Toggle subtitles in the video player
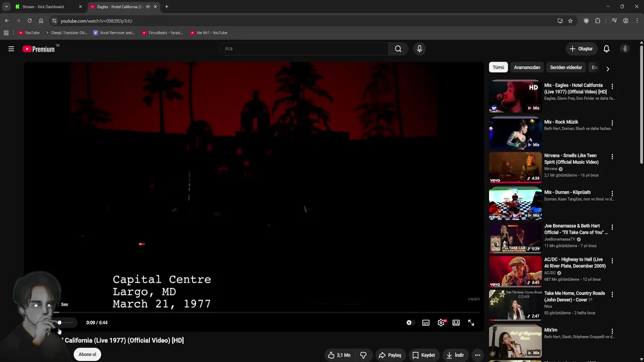The height and width of the screenshot is (362, 644). pyautogui.click(x=426, y=323)
